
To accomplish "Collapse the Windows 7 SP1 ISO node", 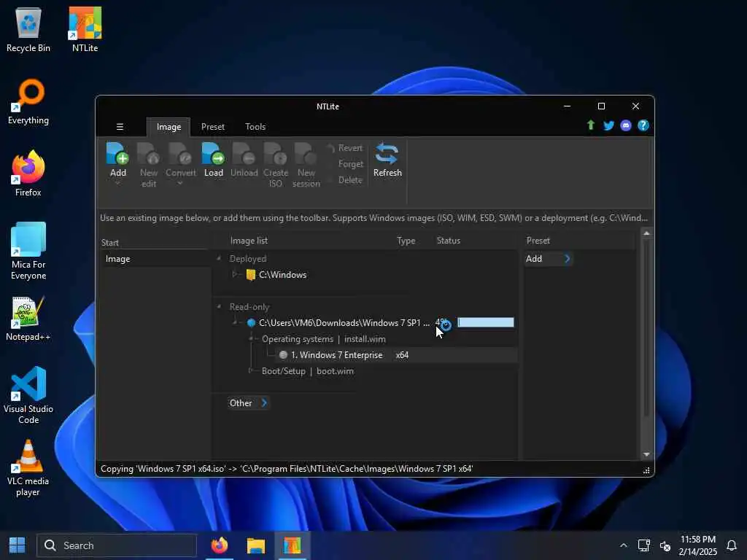I will tap(235, 322).
